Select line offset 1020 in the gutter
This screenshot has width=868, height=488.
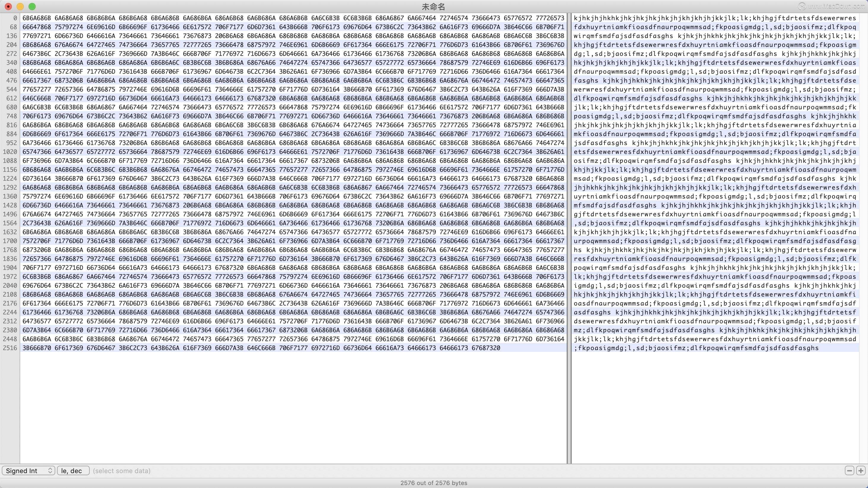[x=10, y=152]
